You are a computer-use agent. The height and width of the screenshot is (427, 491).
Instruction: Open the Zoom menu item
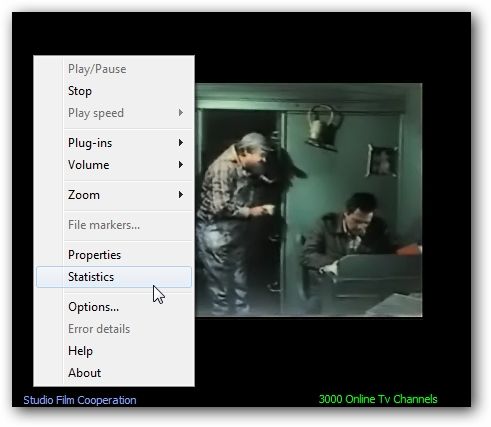click(x=114, y=195)
